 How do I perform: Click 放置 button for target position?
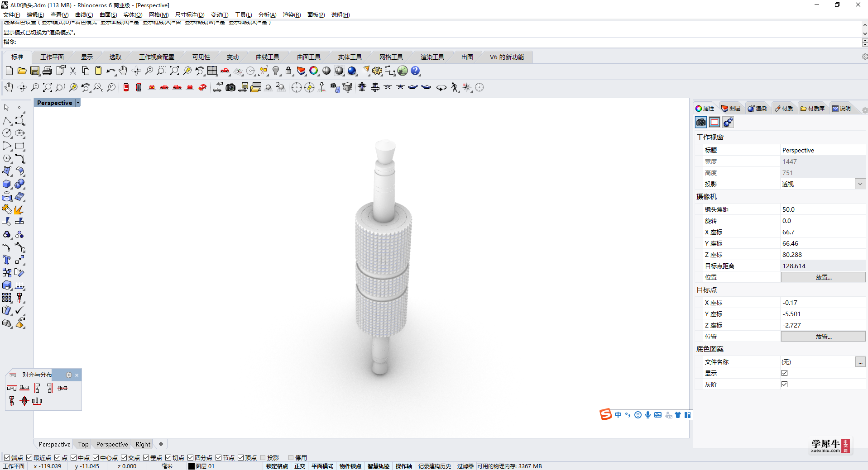click(x=823, y=337)
